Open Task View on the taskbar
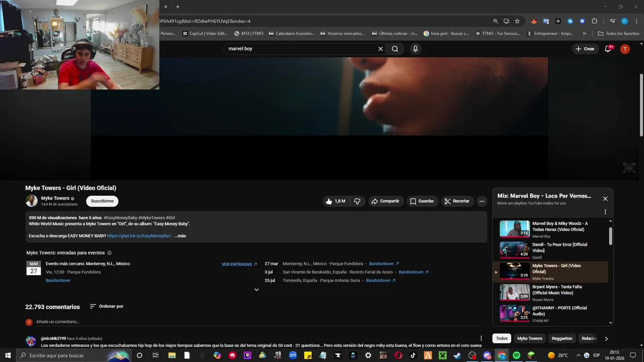Image resolution: width=644 pixels, height=362 pixels. tap(155, 355)
